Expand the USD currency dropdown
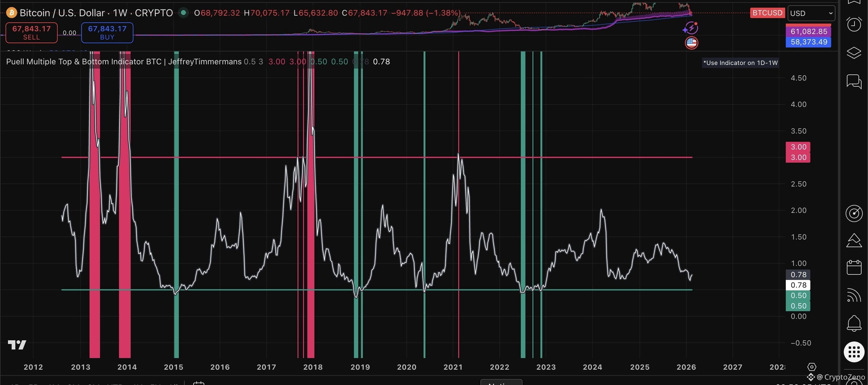This screenshot has height=385, width=868. point(811,13)
